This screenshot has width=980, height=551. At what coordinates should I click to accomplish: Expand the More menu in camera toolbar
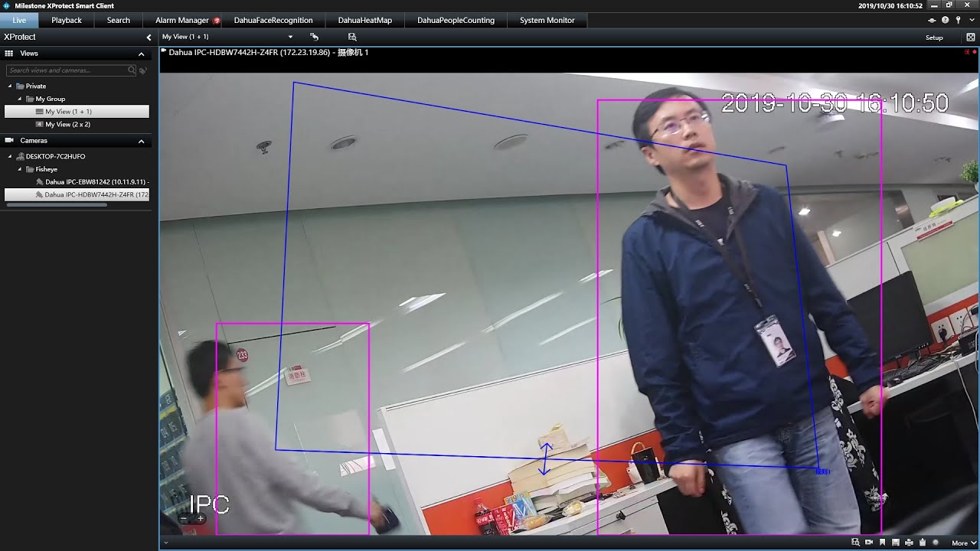(964, 543)
